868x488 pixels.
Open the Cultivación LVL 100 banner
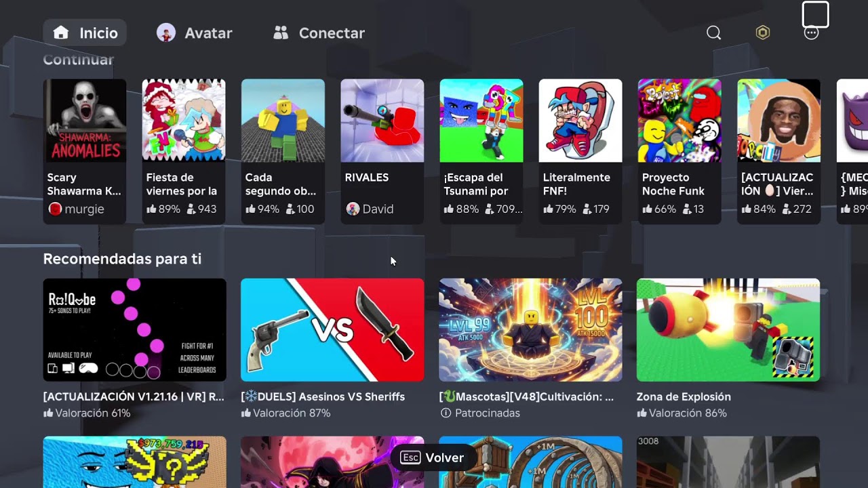[x=530, y=330]
